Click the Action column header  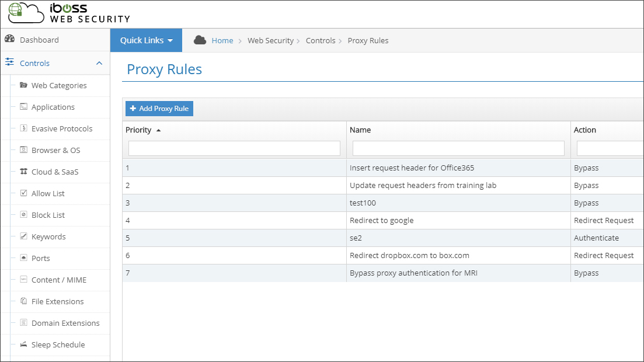(584, 130)
